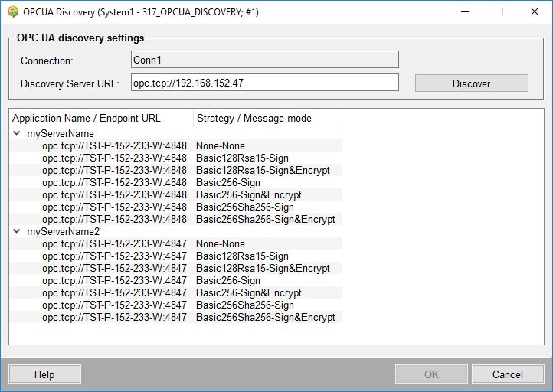Select port 4848 endpoint with Basic256Sha256-Sign&Encrypt

(114, 220)
